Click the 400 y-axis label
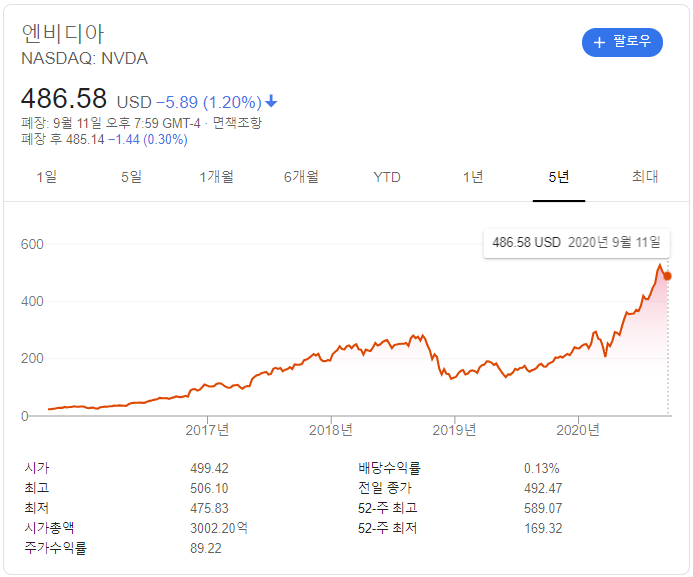This screenshot has width=693, height=577. coord(32,301)
